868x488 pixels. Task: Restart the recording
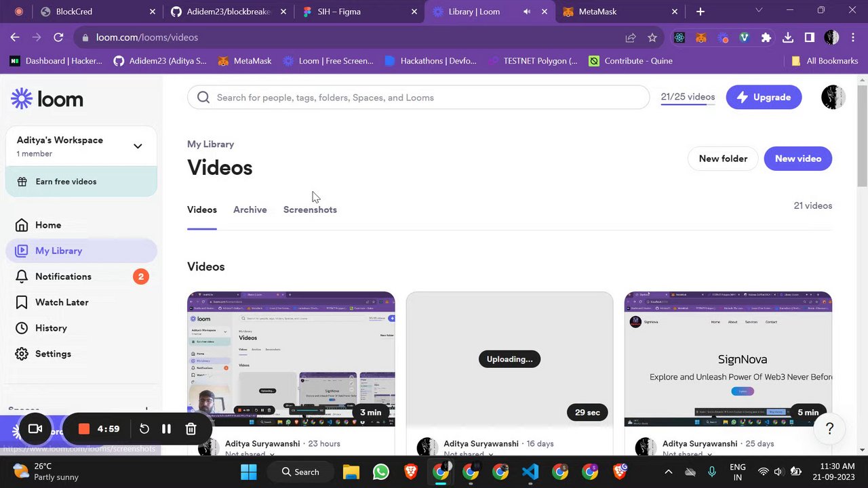[x=144, y=429]
